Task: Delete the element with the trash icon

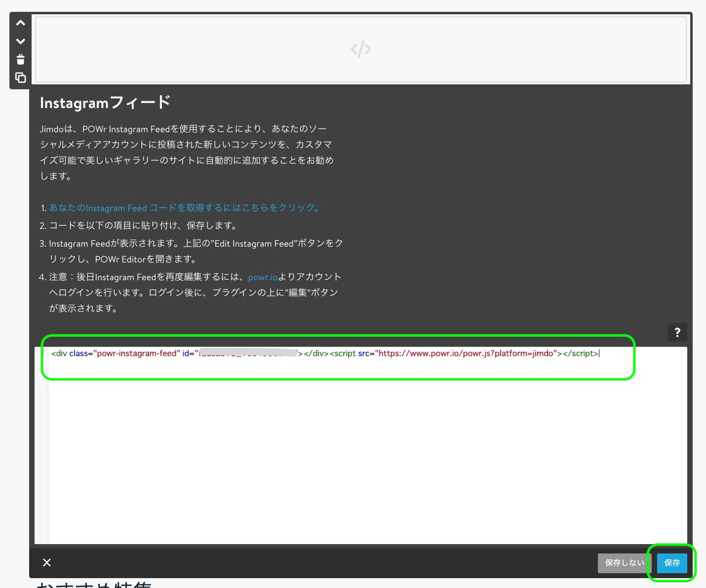Action: click(x=20, y=59)
